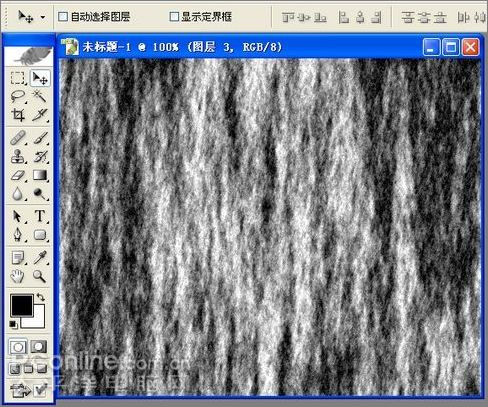Select the Rounded Rectangle shape tool
Image resolution: width=488 pixels, height=407 pixels.
(40, 235)
